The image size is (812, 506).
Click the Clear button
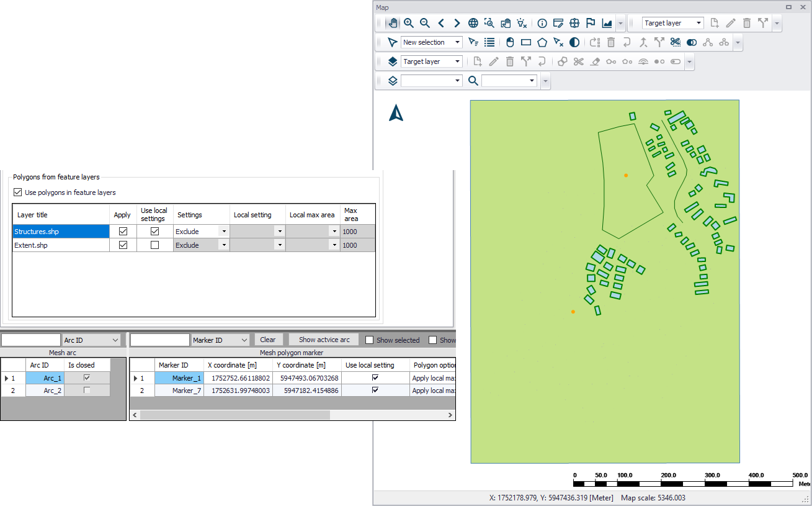tap(268, 340)
